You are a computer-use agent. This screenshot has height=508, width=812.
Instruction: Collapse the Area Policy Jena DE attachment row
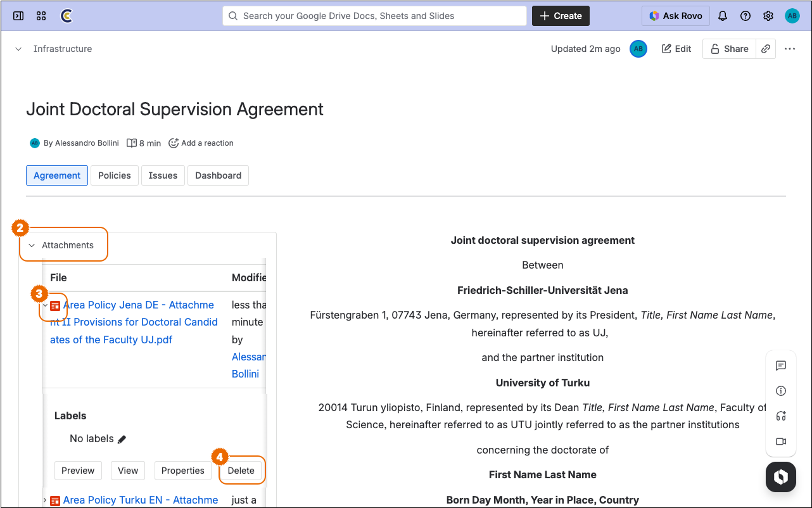point(45,305)
